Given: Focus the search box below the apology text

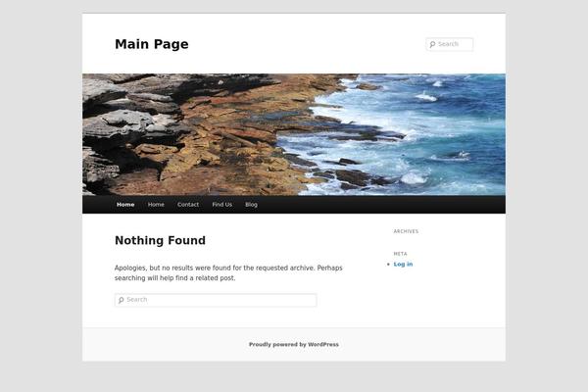Looking at the screenshot, I should [216, 300].
